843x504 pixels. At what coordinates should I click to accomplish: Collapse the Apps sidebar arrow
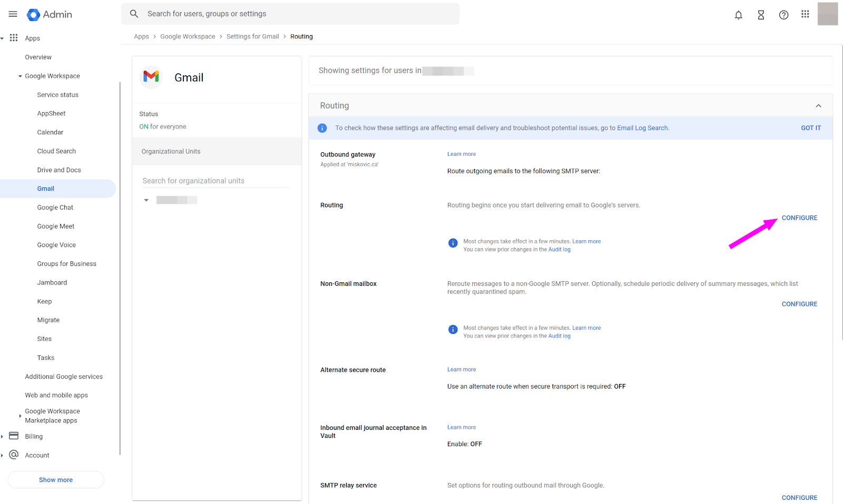tap(2, 38)
